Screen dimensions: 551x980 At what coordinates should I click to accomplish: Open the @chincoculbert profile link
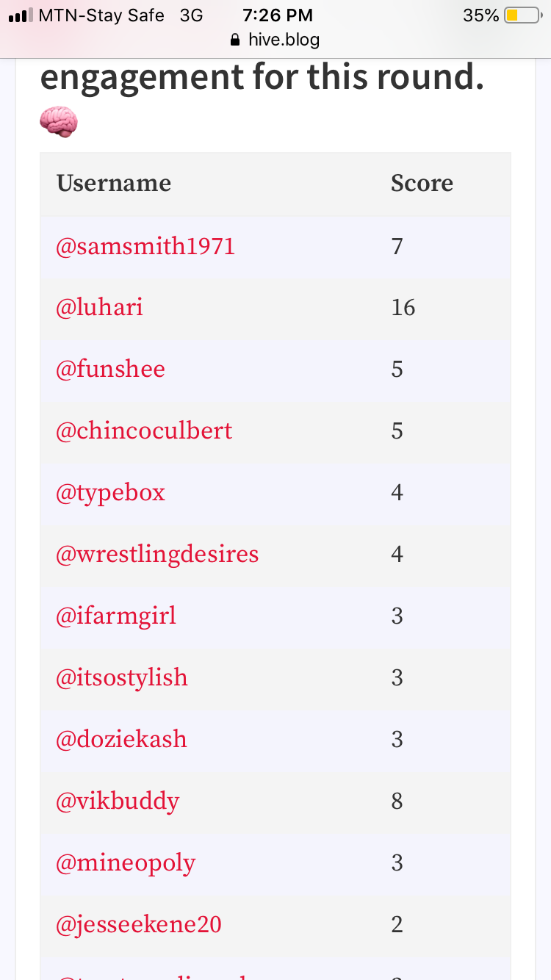(x=144, y=430)
